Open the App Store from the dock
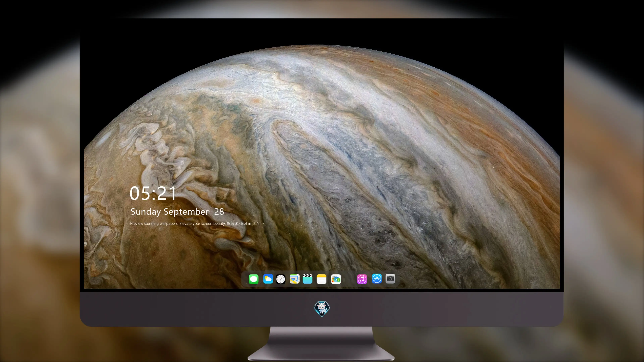Image resolution: width=644 pixels, height=362 pixels. click(x=377, y=279)
